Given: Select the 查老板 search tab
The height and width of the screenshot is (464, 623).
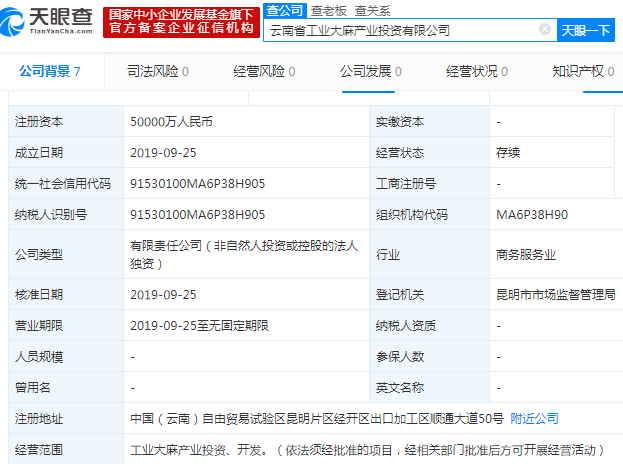Looking at the screenshot, I should [329, 11].
